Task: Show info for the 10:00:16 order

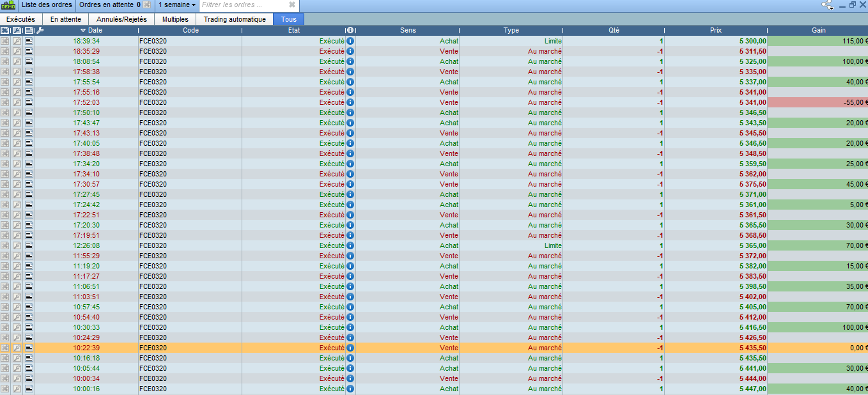Action: [350, 389]
